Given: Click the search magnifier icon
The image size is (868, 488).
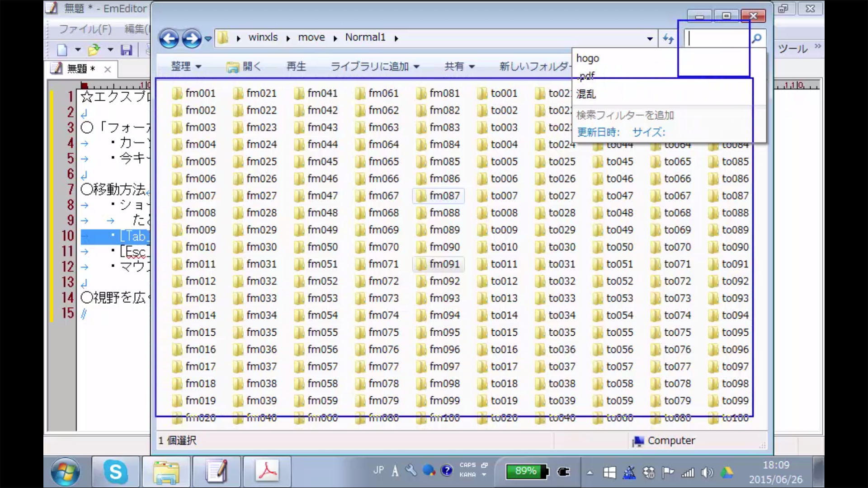Looking at the screenshot, I should pos(757,39).
